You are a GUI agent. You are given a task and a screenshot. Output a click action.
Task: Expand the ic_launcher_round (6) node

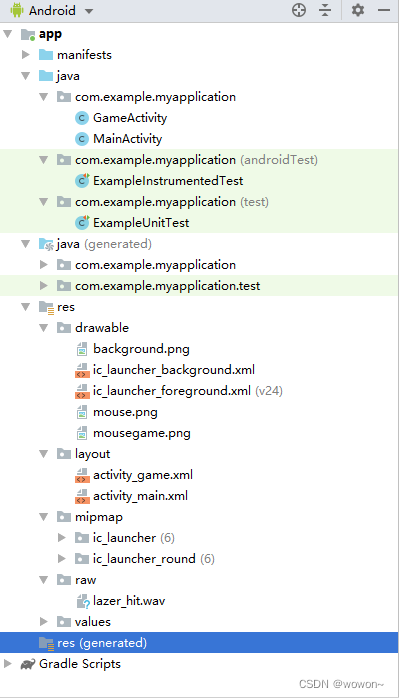pyautogui.click(x=62, y=559)
